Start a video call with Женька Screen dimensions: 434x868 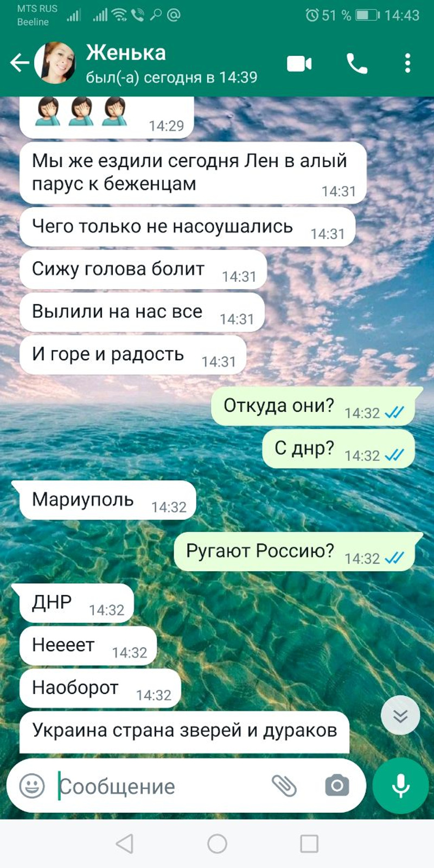[299, 64]
